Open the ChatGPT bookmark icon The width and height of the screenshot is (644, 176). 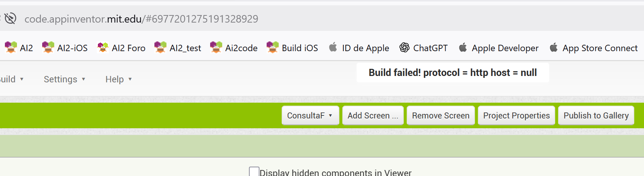[x=404, y=48]
